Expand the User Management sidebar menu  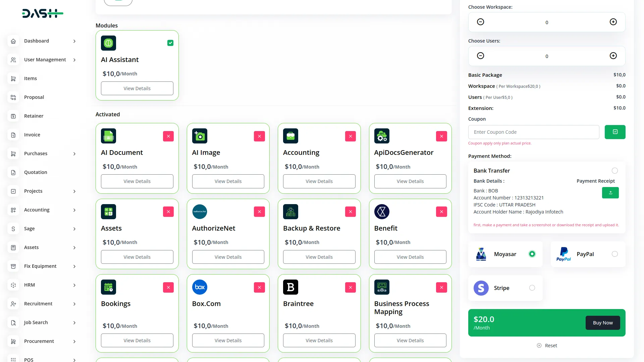pyautogui.click(x=45, y=60)
